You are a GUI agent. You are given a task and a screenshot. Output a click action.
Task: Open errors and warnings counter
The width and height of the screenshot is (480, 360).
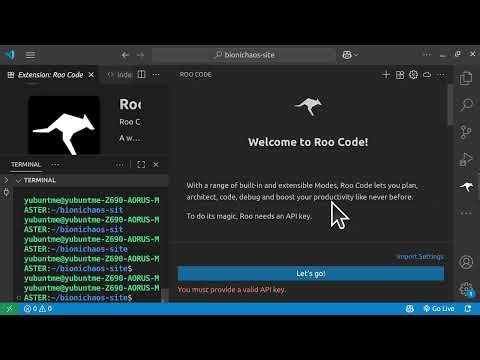tap(38, 309)
